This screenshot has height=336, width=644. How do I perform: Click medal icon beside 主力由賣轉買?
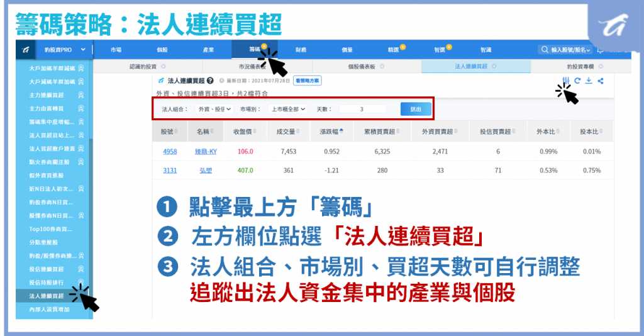81,108
